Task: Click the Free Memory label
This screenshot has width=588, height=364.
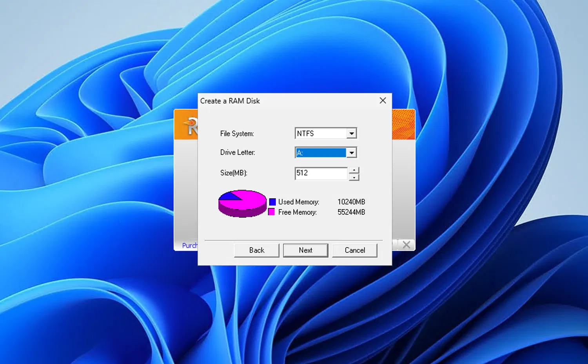Action: (298, 212)
